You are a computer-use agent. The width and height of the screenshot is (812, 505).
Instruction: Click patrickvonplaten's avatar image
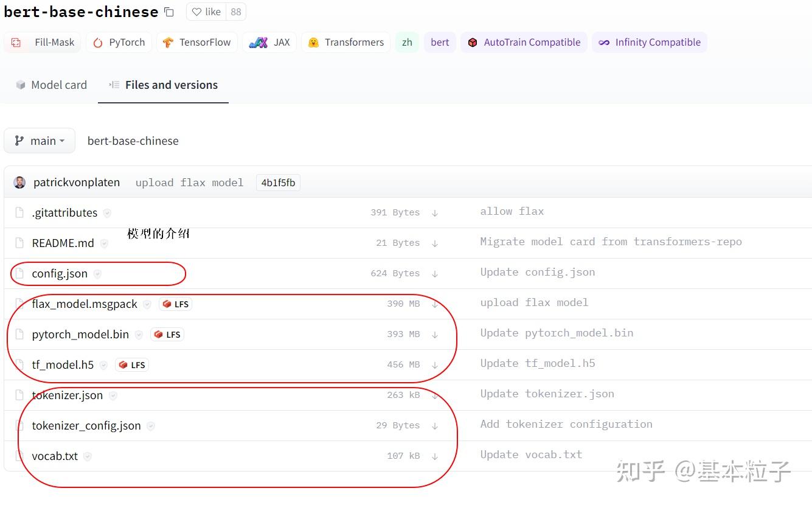[19, 182]
